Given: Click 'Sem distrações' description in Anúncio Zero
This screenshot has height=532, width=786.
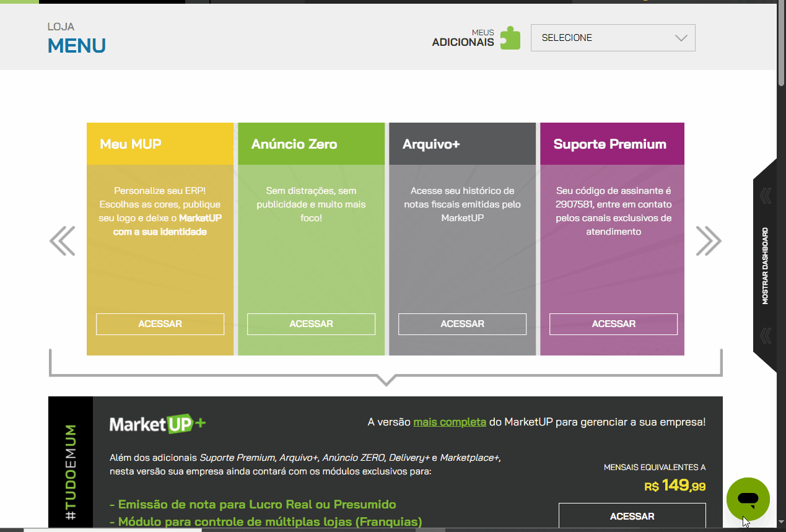Looking at the screenshot, I should pyautogui.click(x=311, y=204).
